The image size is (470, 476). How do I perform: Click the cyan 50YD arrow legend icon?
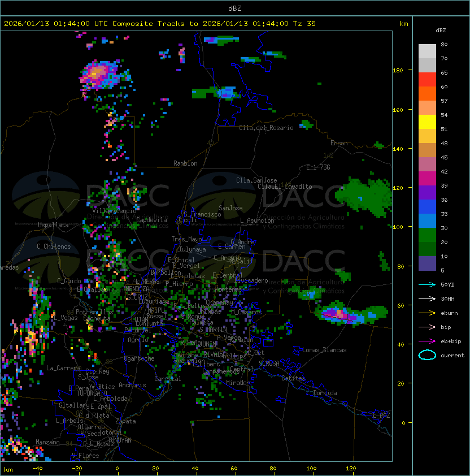(427, 284)
